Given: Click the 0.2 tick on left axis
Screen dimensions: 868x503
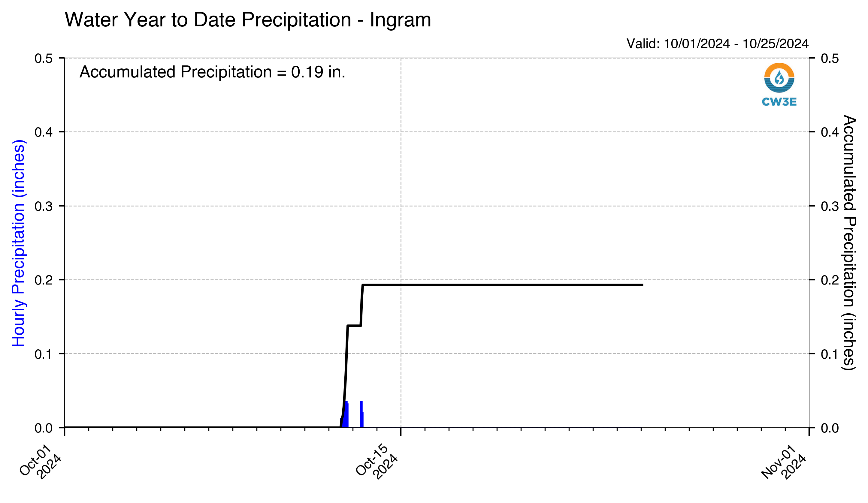Looking at the screenshot, I should pyautogui.click(x=44, y=280).
